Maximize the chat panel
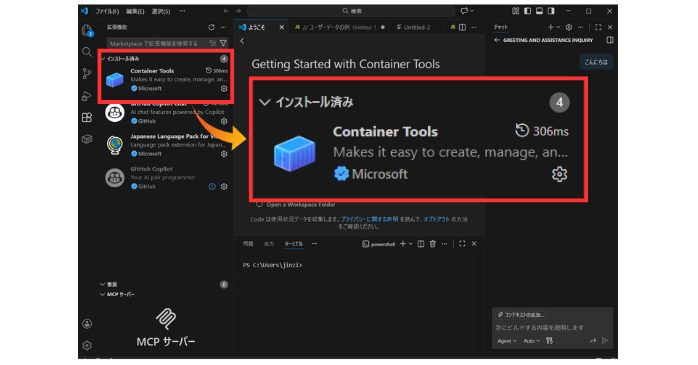 coord(598,28)
